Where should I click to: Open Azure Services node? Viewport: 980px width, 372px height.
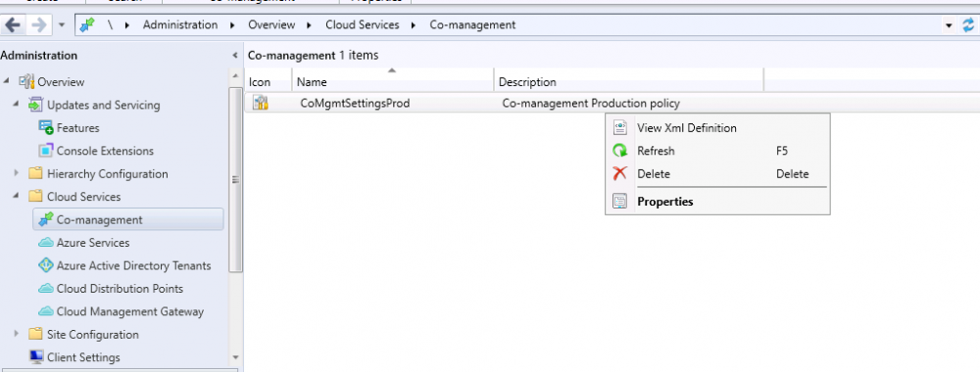click(93, 242)
